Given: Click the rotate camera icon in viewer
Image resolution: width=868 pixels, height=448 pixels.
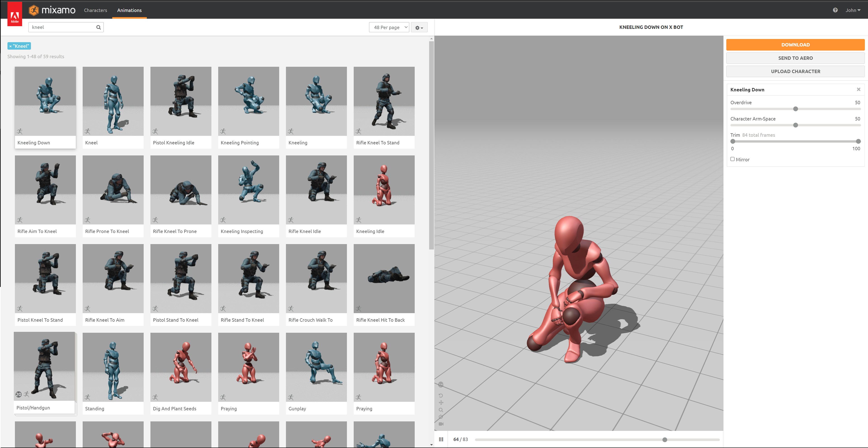Looking at the screenshot, I should pos(441,395).
